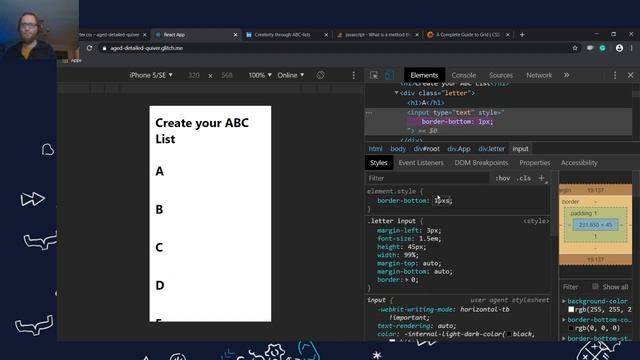The image size is (640, 360).
Task: Expand the border shorthand property
Action: (407, 280)
